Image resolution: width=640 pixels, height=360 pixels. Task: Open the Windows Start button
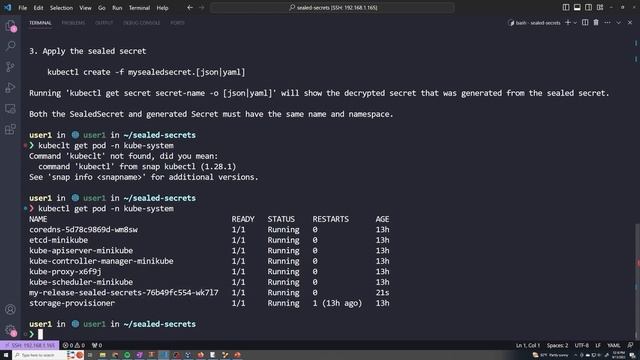pyautogui.click(x=6, y=355)
